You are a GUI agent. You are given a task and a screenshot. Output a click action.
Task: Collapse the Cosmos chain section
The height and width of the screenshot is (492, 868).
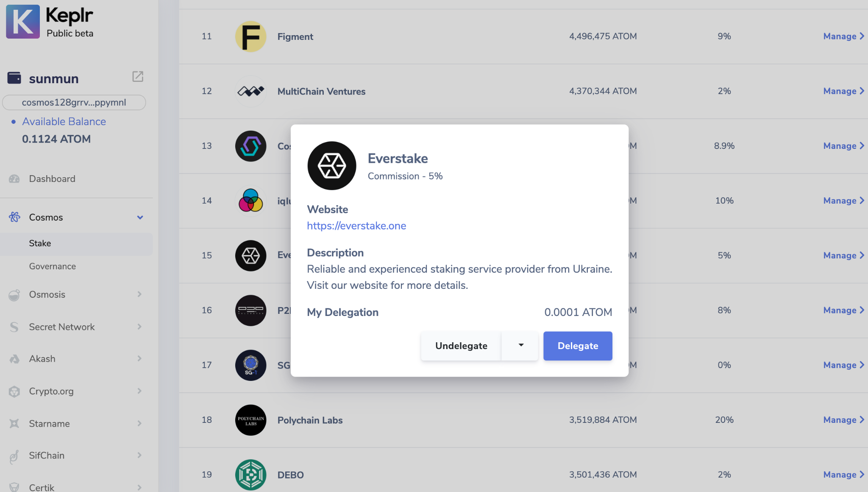[x=140, y=217]
